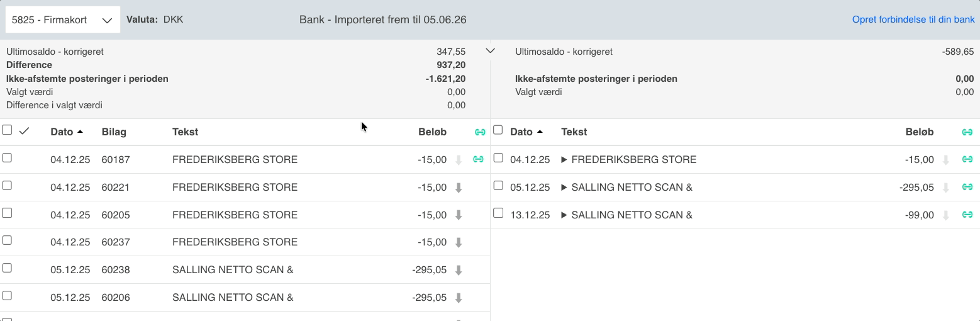980x321 pixels.
Task: Click bilag number 60187
Action: [x=116, y=160]
